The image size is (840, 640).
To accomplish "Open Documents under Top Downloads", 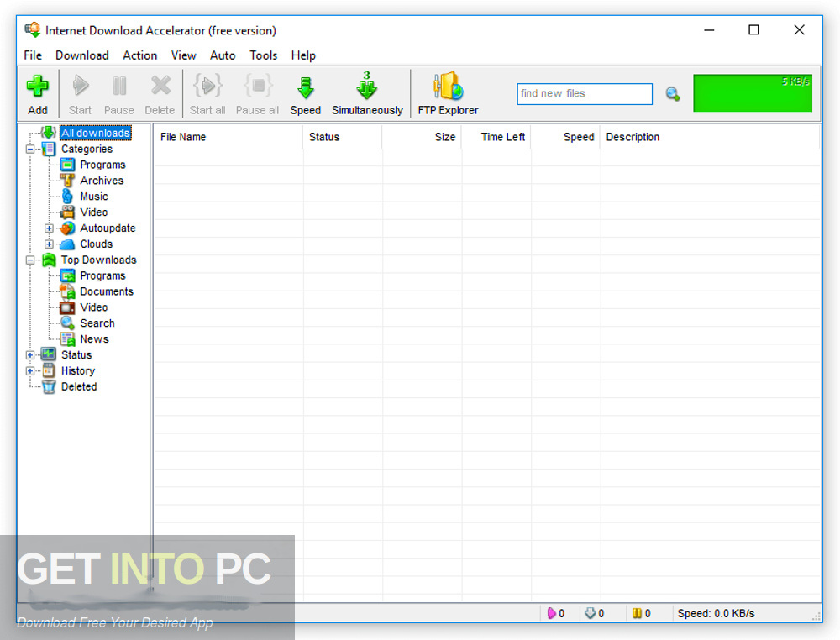I will pyautogui.click(x=107, y=291).
